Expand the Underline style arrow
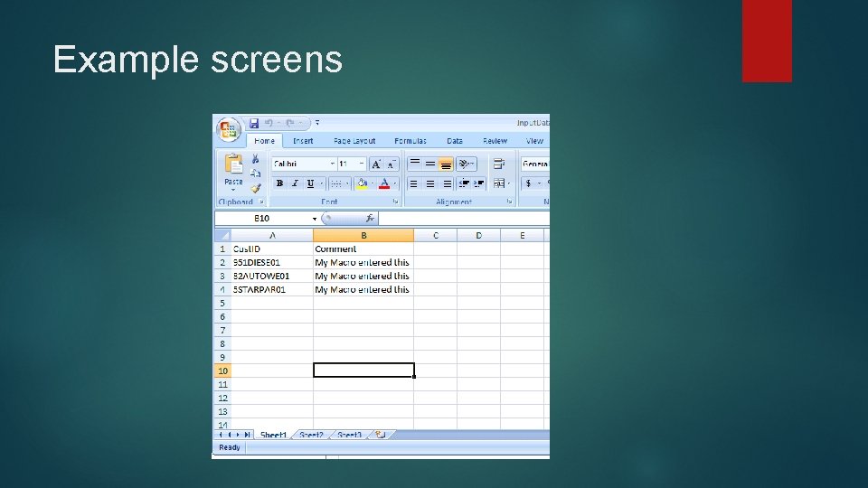The image size is (868, 488). tap(321, 183)
